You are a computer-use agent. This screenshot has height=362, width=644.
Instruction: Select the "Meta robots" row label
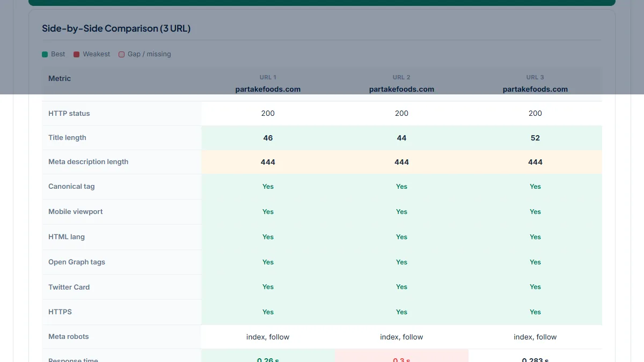69,336
